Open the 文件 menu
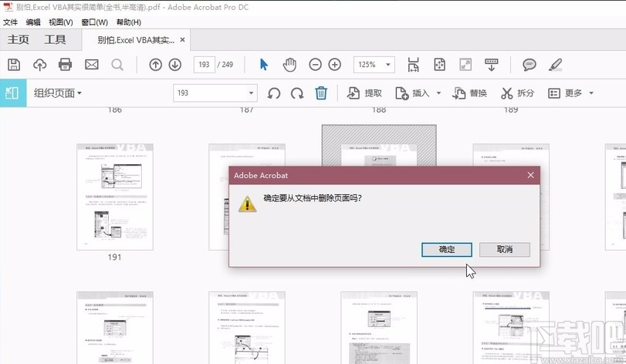626x364 pixels. pyautogui.click(x=10, y=22)
